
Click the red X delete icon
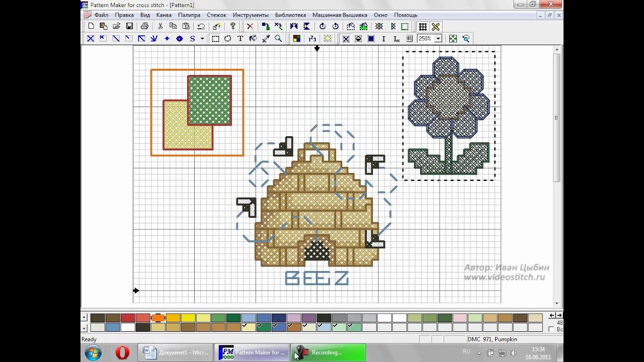click(x=250, y=26)
